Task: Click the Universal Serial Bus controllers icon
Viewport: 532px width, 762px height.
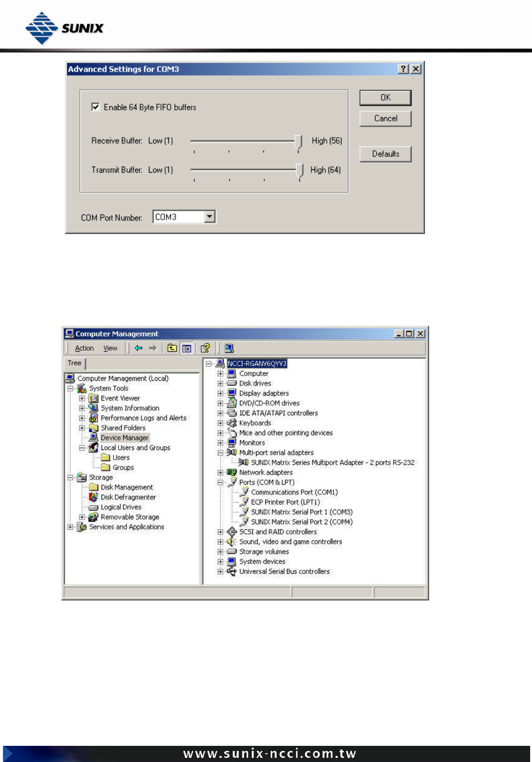Action: pyautogui.click(x=232, y=571)
